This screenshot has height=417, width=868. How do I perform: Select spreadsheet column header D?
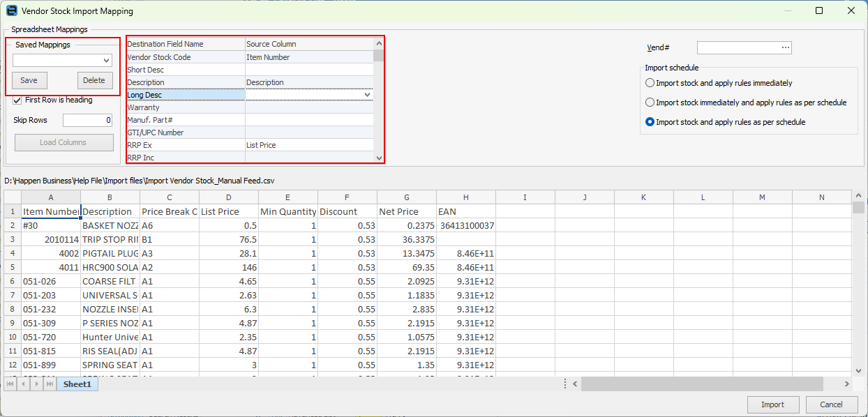[x=229, y=197]
